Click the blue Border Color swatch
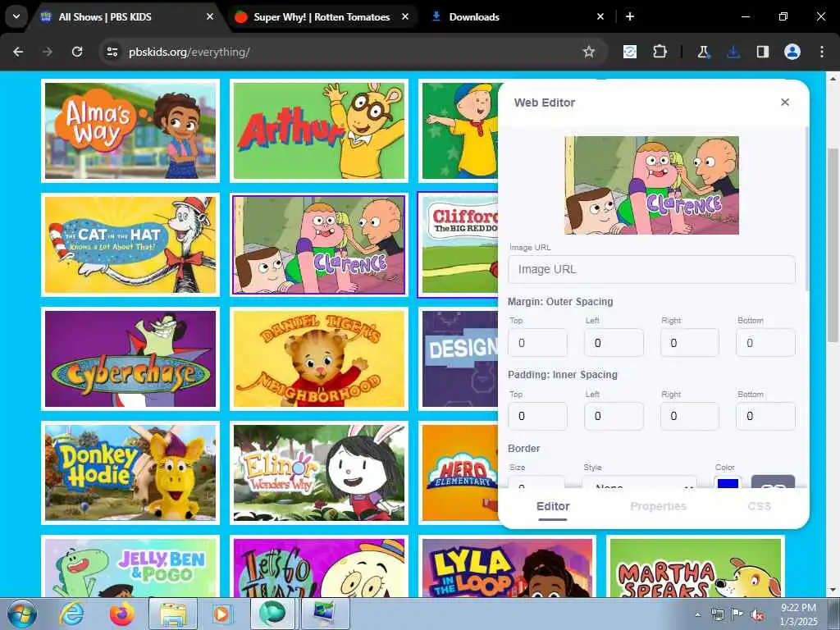The image size is (840, 630). click(x=728, y=482)
